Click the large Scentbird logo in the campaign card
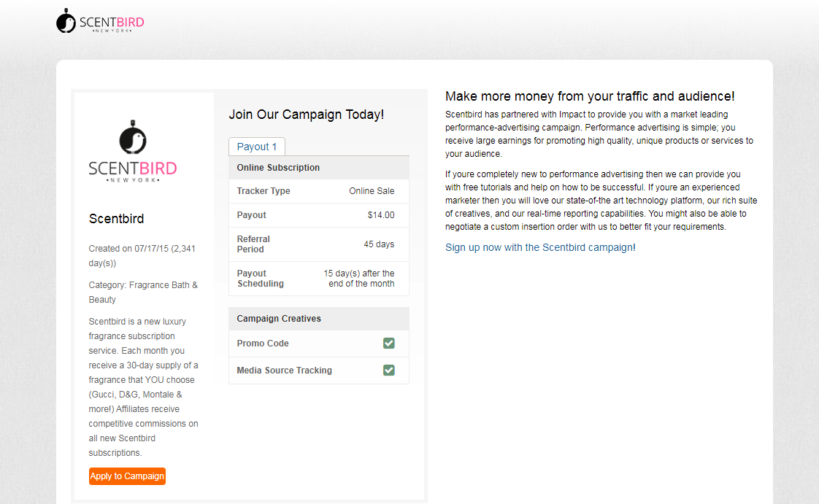The height and width of the screenshot is (504, 819). 133,151
